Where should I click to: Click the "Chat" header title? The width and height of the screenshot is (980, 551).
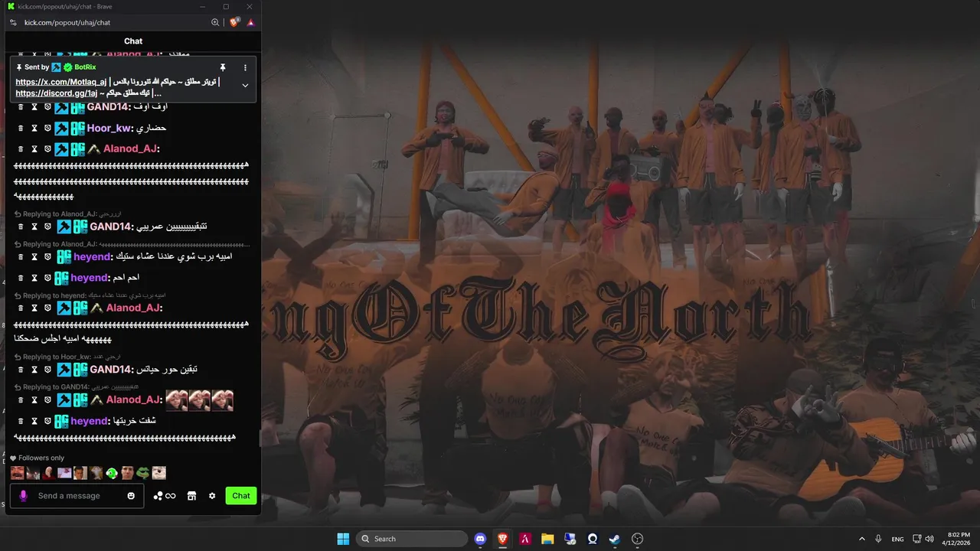(133, 41)
